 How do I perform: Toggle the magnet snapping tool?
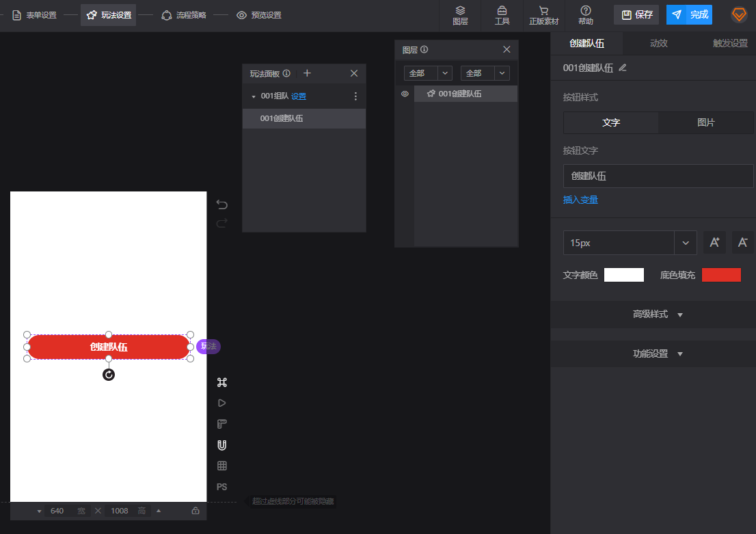pos(221,444)
